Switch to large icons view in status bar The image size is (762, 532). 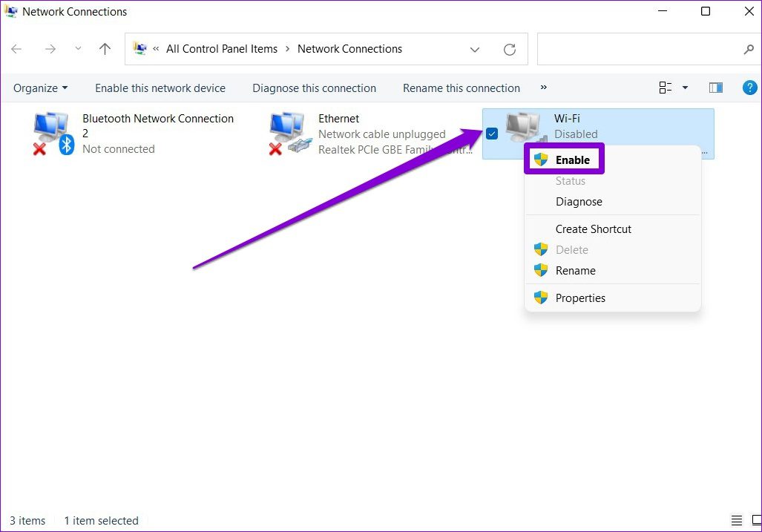click(757, 520)
